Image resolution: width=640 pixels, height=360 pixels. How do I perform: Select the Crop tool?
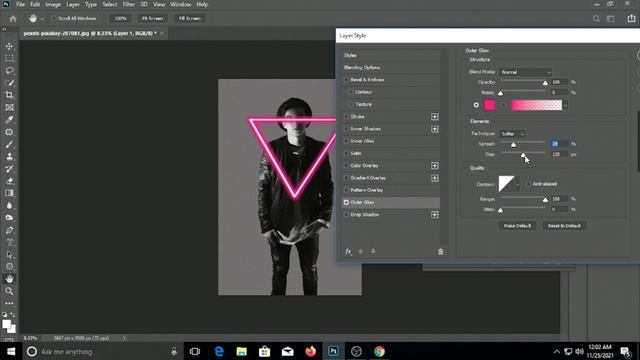tap(9, 95)
